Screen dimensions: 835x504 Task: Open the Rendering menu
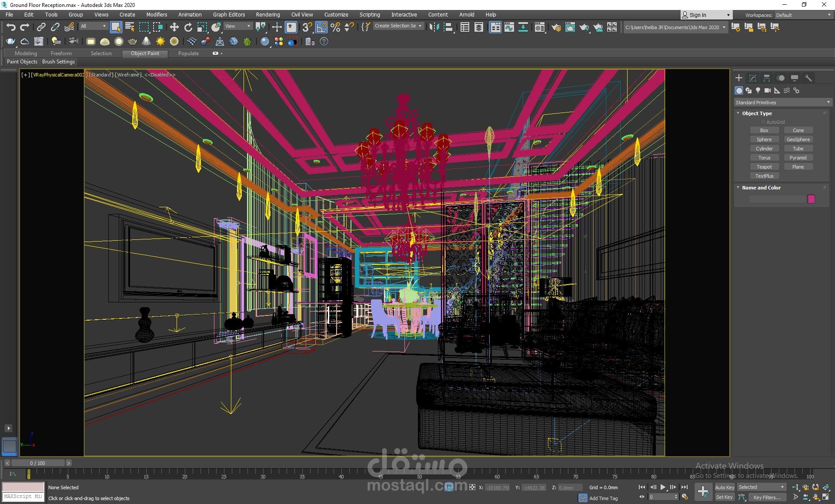click(267, 14)
